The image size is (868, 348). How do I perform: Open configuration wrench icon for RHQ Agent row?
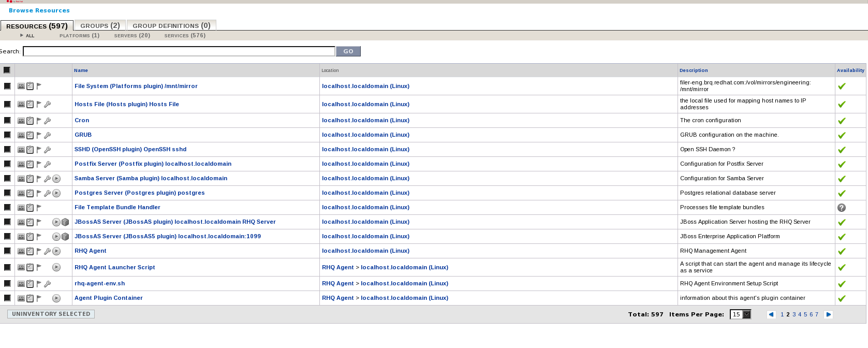click(x=48, y=251)
